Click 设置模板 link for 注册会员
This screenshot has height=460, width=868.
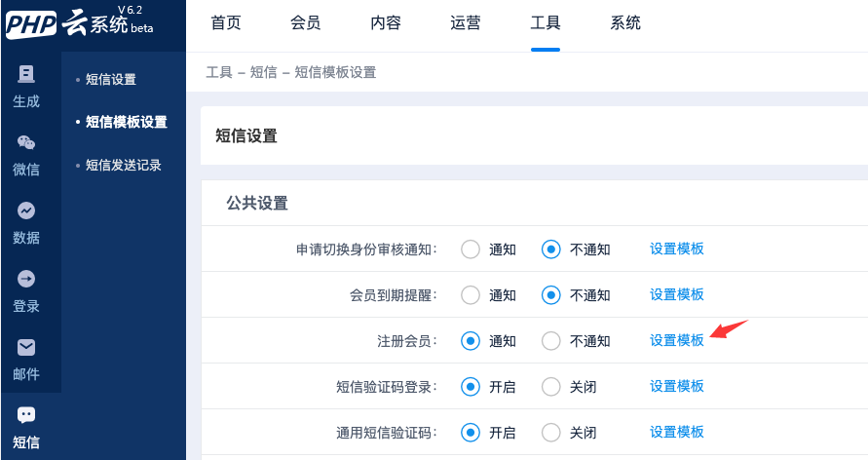[677, 340]
